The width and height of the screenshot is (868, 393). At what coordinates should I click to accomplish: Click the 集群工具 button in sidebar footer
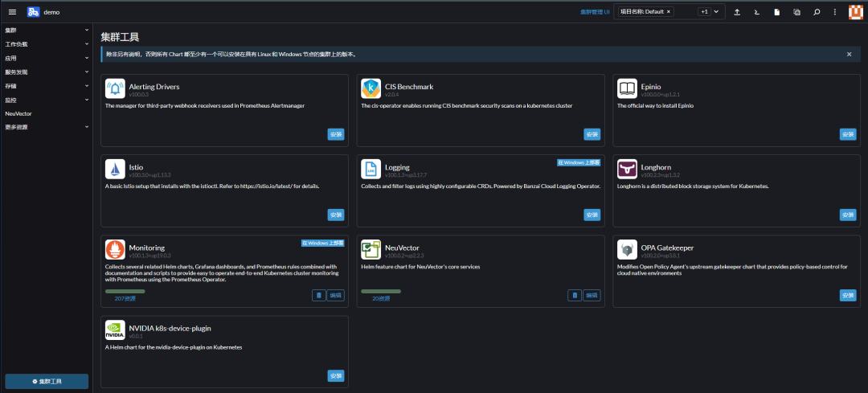click(x=47, y=382)
